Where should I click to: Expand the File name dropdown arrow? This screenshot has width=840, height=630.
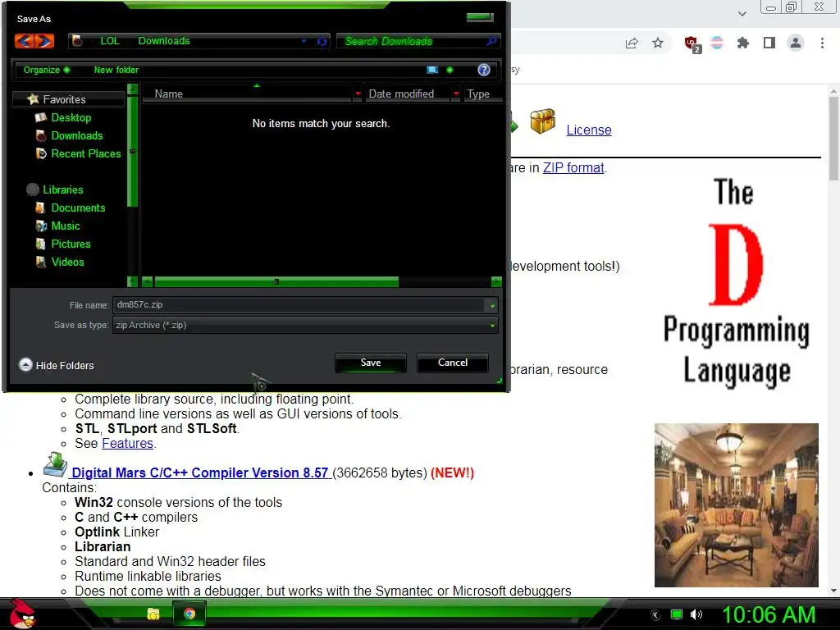(492, 305)
